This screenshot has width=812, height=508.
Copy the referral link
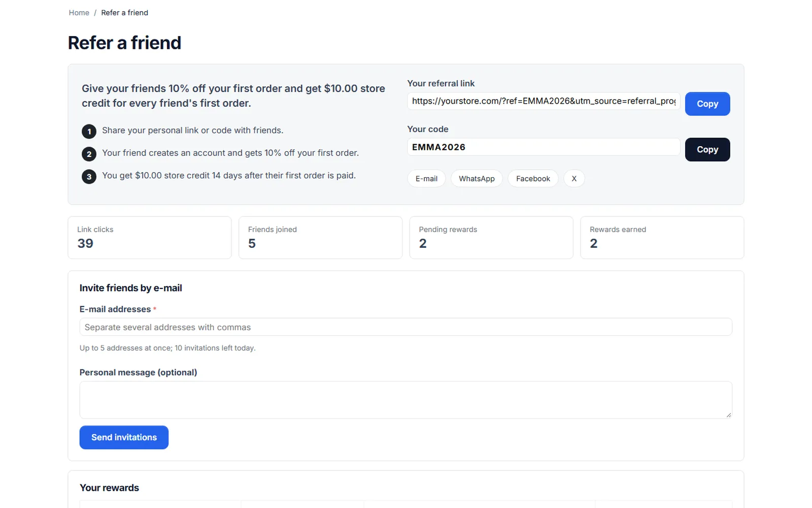click(707, 104)
